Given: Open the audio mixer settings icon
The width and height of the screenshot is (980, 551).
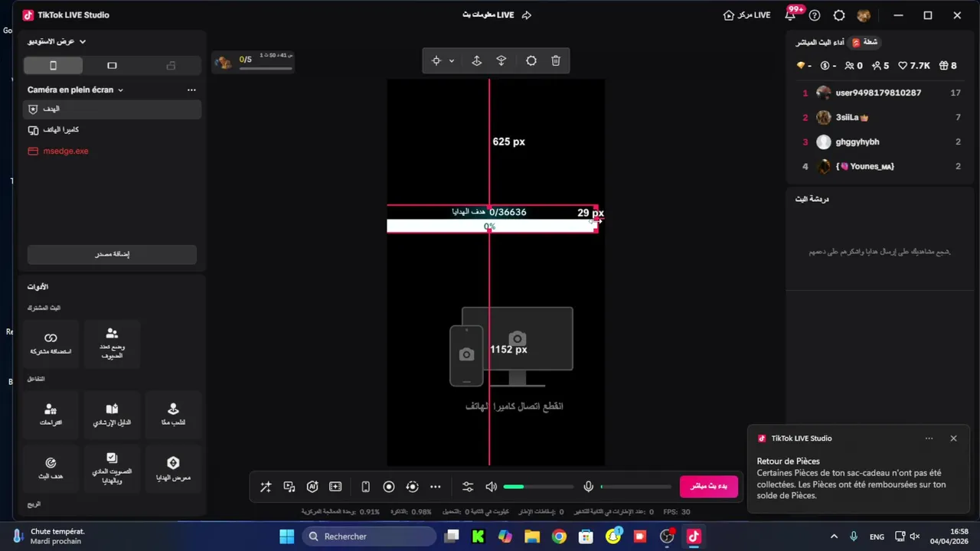Looking at the screenshot, I should [468, 487].
